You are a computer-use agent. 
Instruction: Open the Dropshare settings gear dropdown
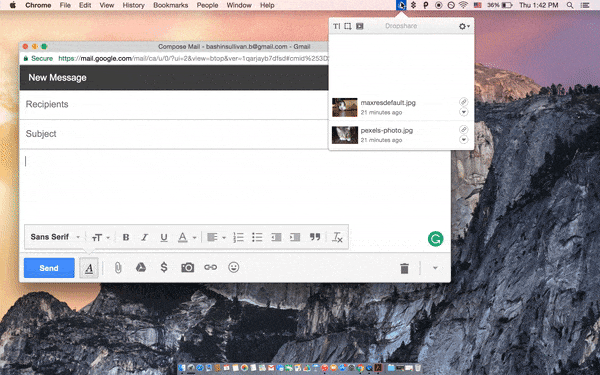[x=464, y=26]
